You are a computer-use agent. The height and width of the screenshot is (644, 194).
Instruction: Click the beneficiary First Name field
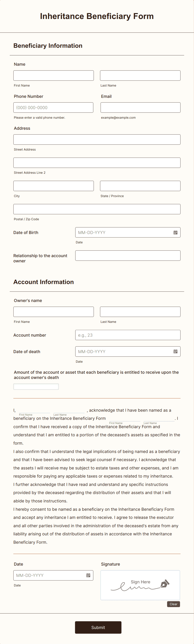coord(53,75)
